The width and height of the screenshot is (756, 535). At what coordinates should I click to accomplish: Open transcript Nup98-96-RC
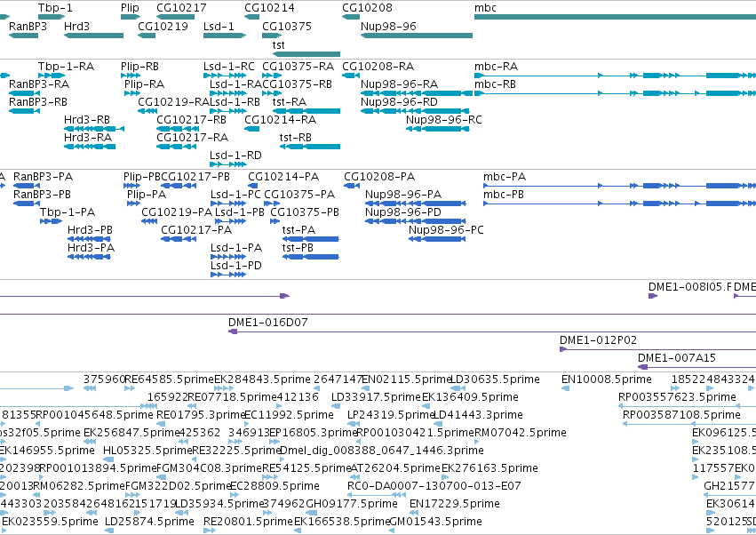(x=444, y=120)
